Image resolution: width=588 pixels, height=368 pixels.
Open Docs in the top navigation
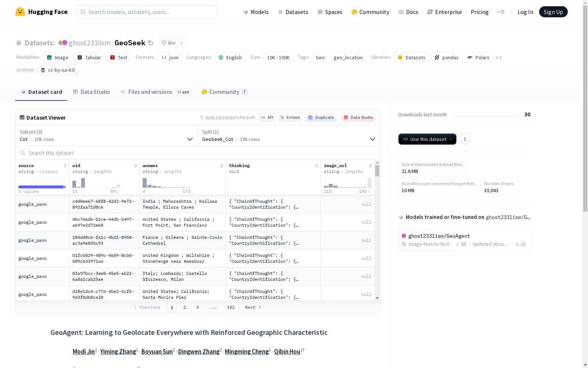(408, 12)
